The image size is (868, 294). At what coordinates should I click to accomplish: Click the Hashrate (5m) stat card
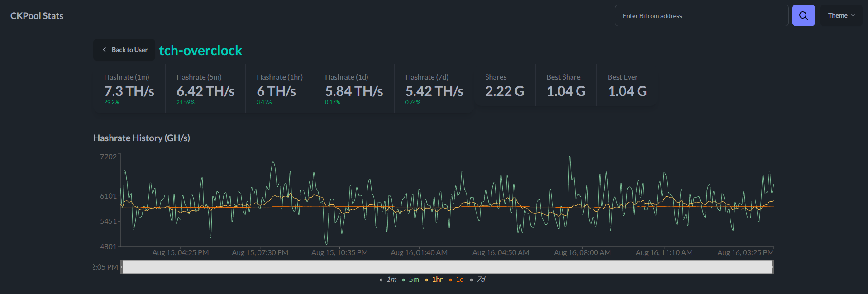pyautogui.click(x=205, y=89)
